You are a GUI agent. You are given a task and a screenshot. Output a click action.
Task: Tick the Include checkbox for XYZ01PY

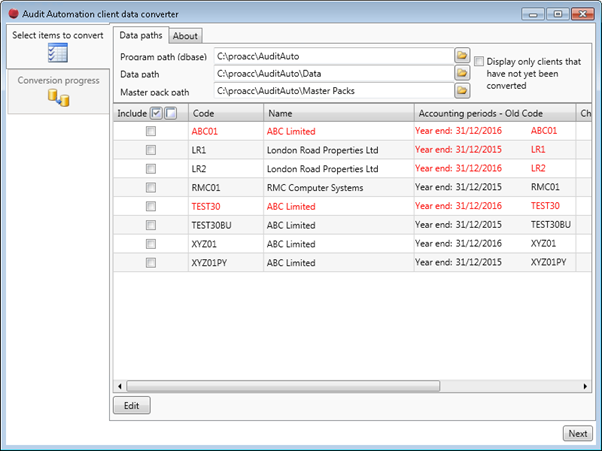coord(151,263)
